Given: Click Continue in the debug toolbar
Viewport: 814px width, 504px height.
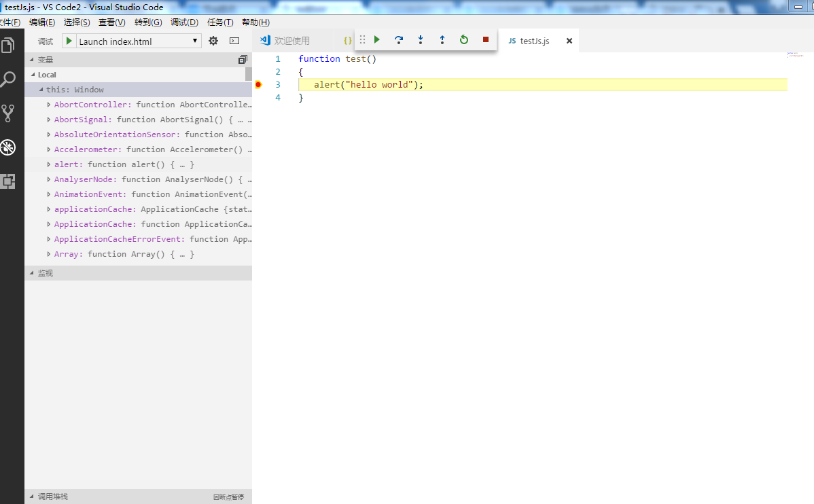Looking at the screenshot, I should coord(377,40).
